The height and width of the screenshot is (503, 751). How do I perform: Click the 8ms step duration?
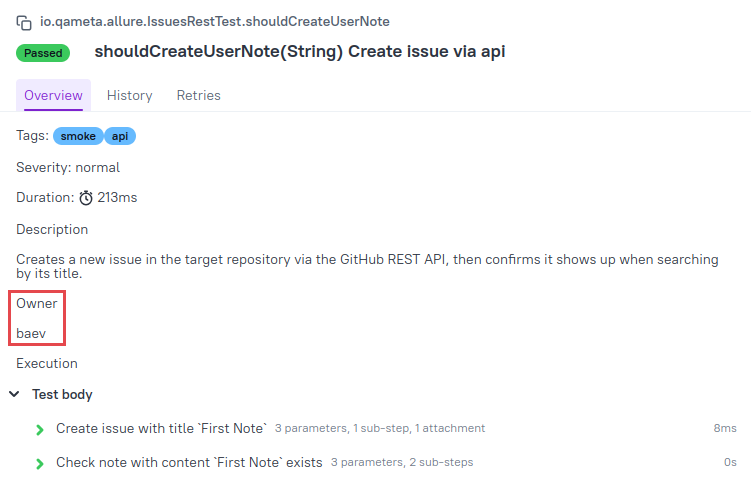coord(725,428)
